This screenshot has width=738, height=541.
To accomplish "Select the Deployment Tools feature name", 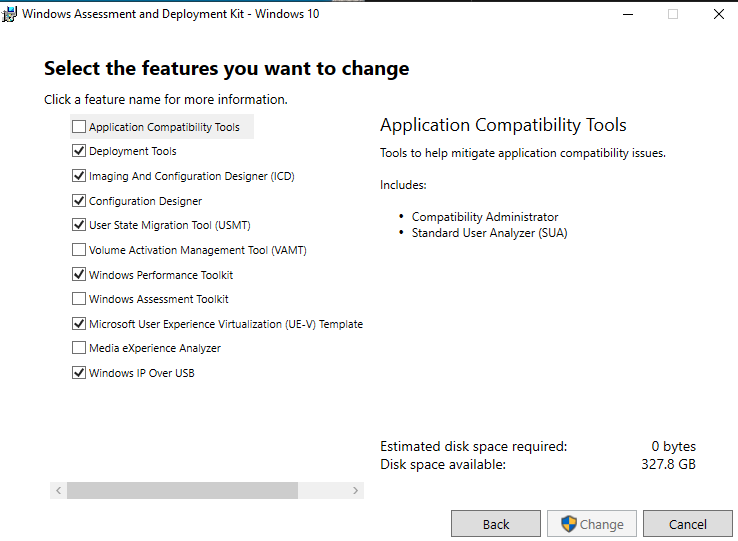I will coord(133,151).
